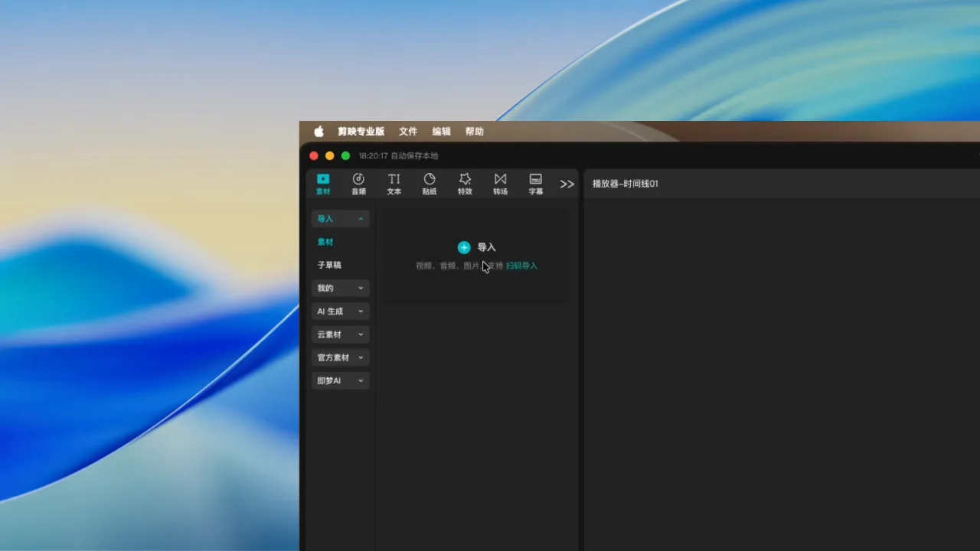Expand the AI 生成 sidebar section

(341, 311)
